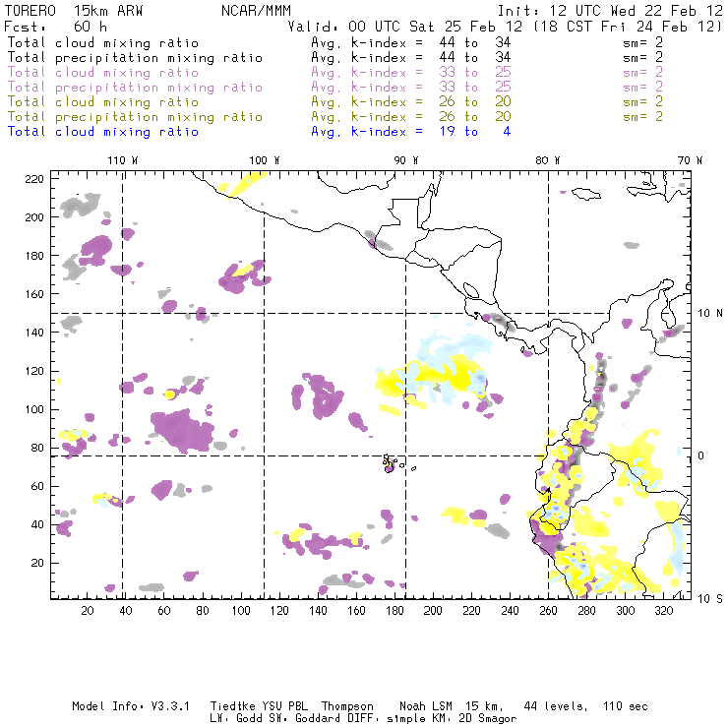Select "26 to 20" in olive cloud row

(475, 102)
